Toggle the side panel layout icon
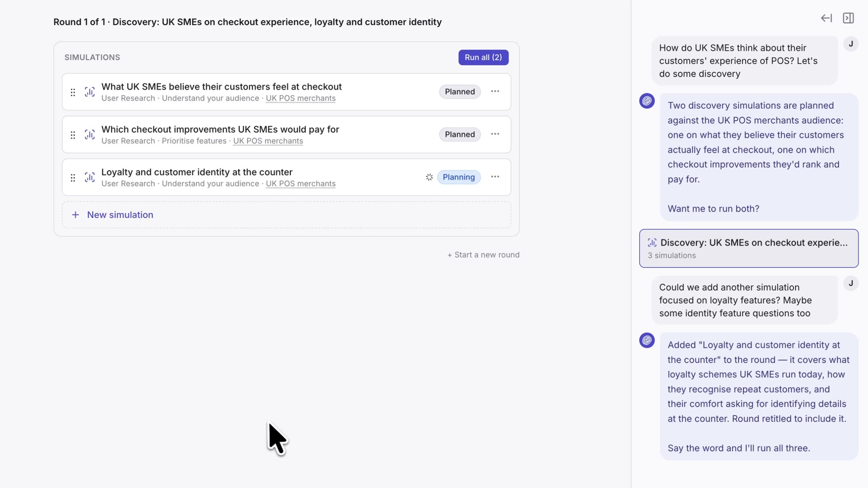The height and width of the screenshot is (488, 868). click(x=848, y=18)
